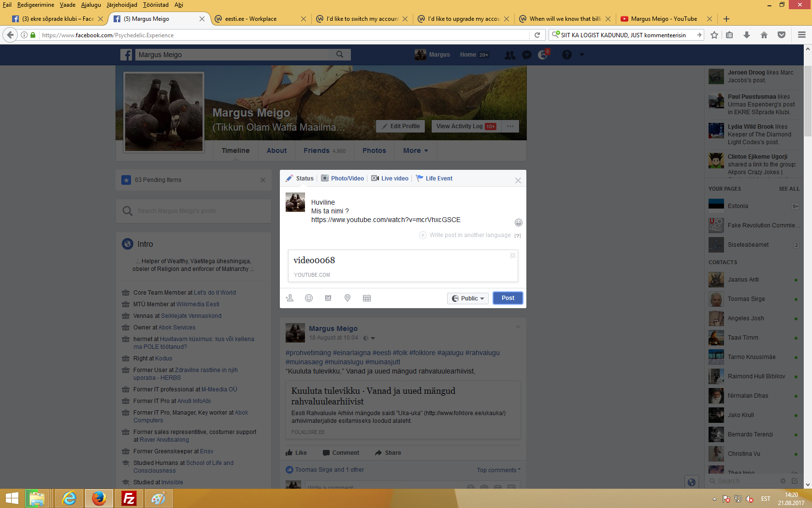Click the Firefox back arrow button

click(x=11, y=35)
